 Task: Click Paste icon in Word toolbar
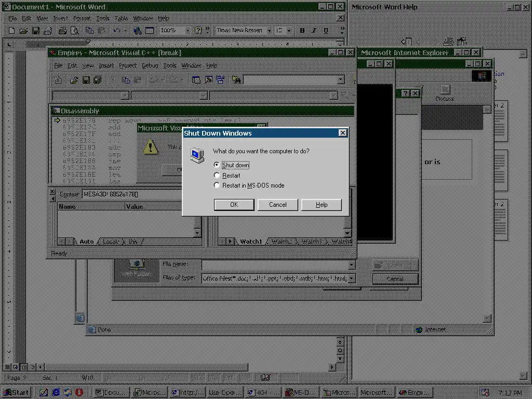point(102,31)
